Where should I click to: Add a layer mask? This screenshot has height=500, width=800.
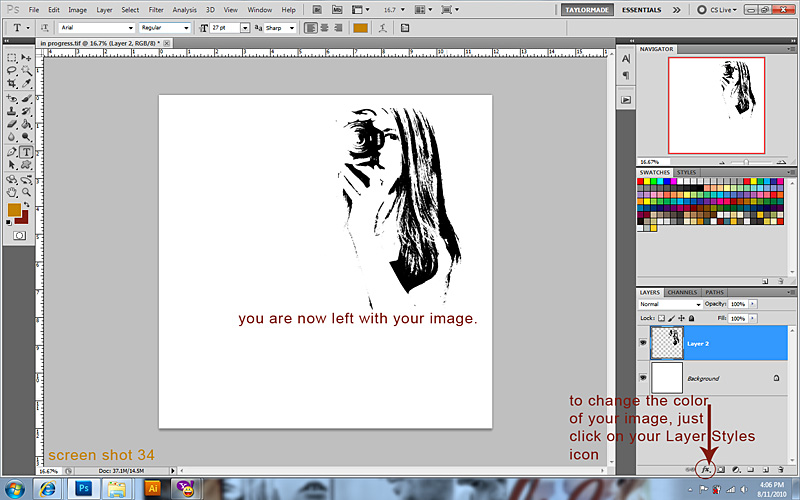click(x=721, y=469)
